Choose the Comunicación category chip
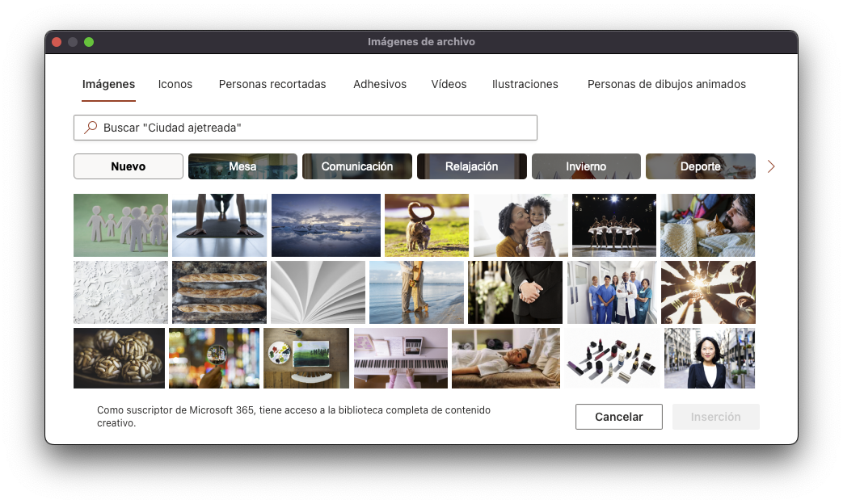This screenshot has height=504, width=843. [357, 166]
